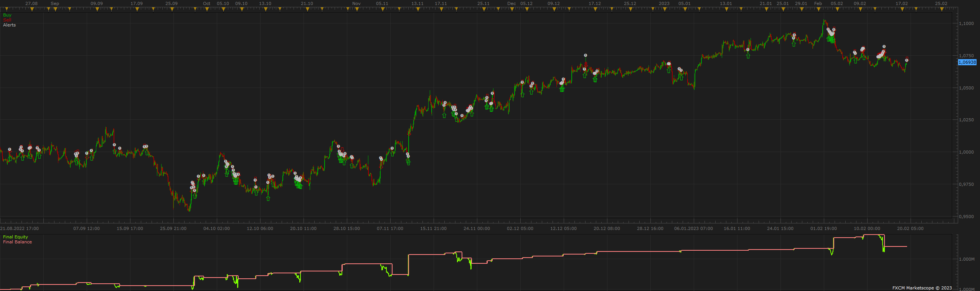Screen dimensions: 980x291
Task: Select alert marker on the latest candle
Action: pos(907,60)
